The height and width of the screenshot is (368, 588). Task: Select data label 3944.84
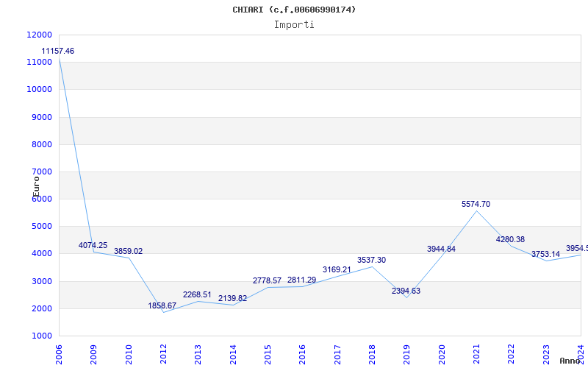pos(441,249)
